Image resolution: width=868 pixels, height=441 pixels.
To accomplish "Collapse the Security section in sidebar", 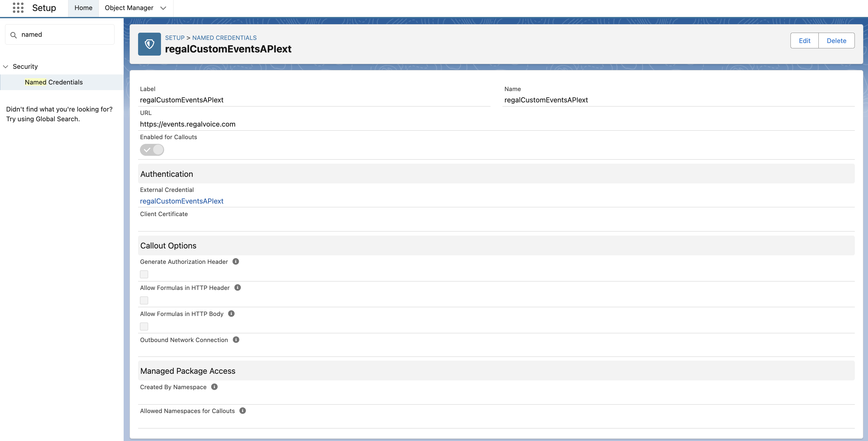I will pyautogui.click(x=5, y=66).
